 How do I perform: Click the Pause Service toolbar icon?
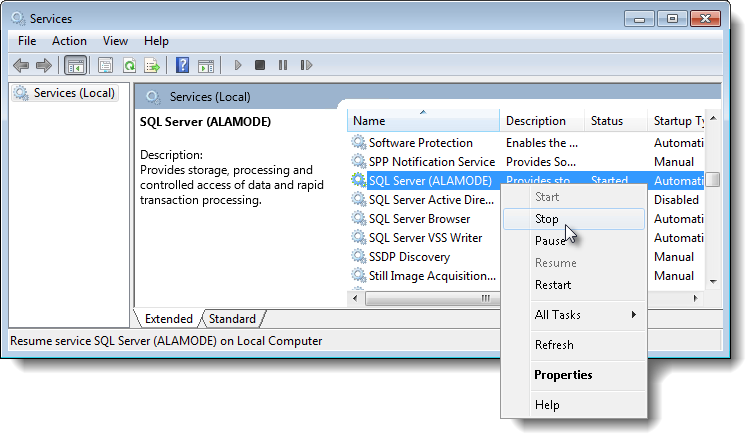[x=283, y=65]
